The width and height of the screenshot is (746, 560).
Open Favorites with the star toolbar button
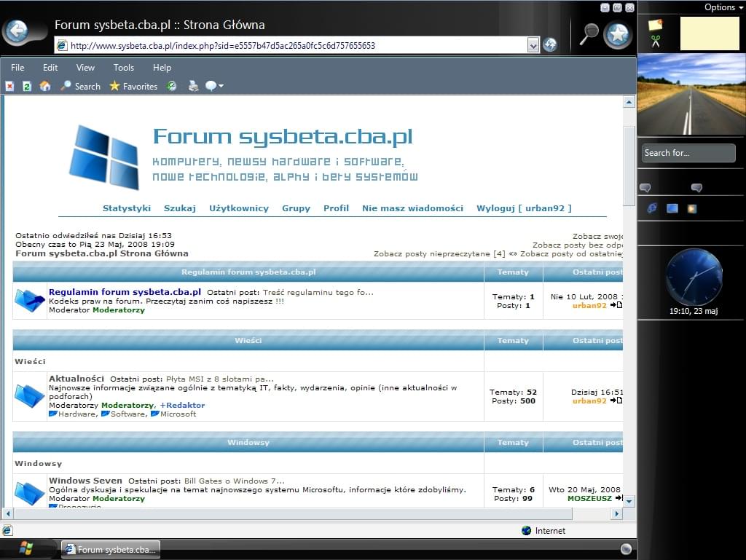(133, 86)
